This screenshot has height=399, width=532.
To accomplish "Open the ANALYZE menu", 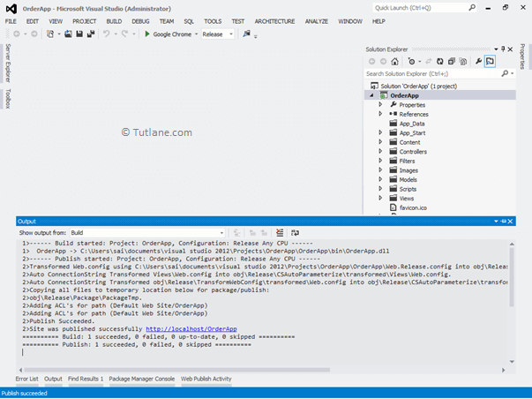I will (x=317, y=21).
